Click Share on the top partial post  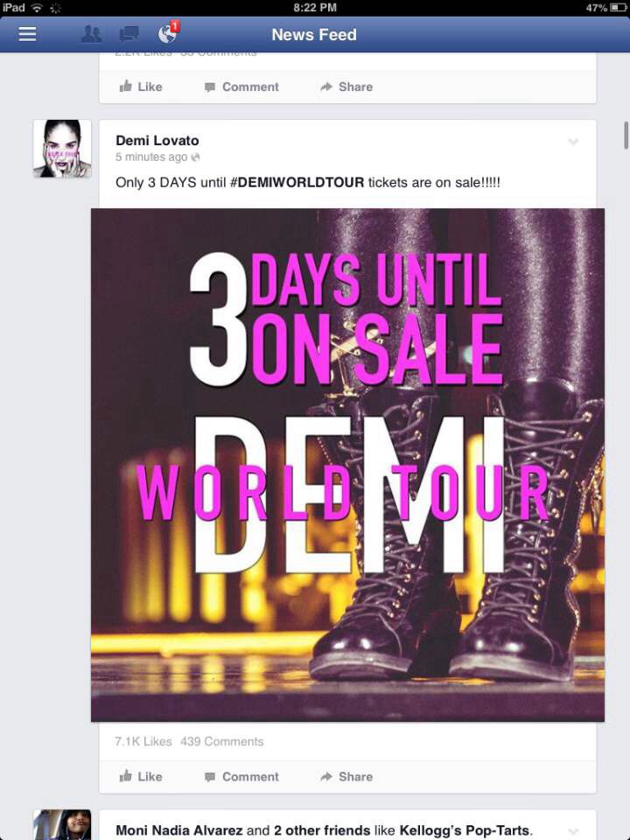pos(346,87)
